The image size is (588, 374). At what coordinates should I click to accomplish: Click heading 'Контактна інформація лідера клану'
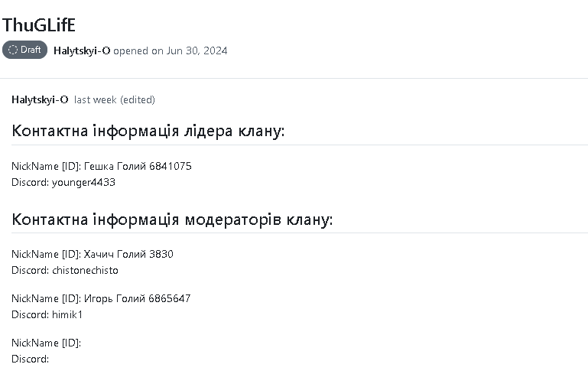tap(148, 131)
